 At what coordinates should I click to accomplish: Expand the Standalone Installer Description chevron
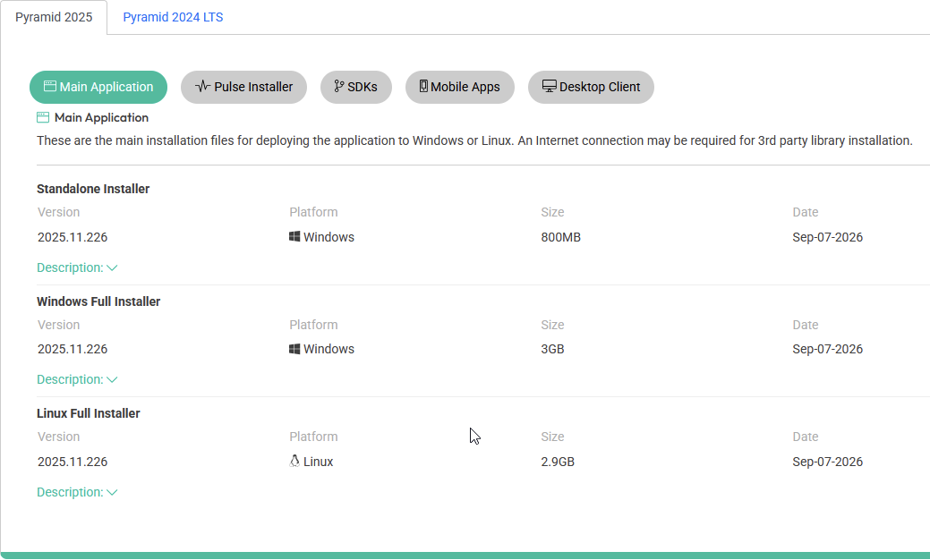point(112,267)
